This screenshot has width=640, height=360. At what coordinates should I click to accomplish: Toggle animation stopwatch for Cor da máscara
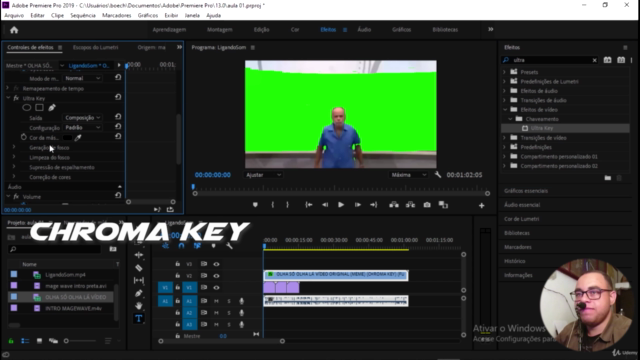click(24, 137)
